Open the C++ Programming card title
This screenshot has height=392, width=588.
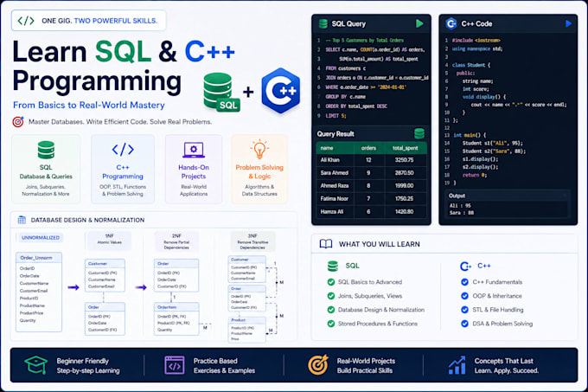tap(123, 172)
